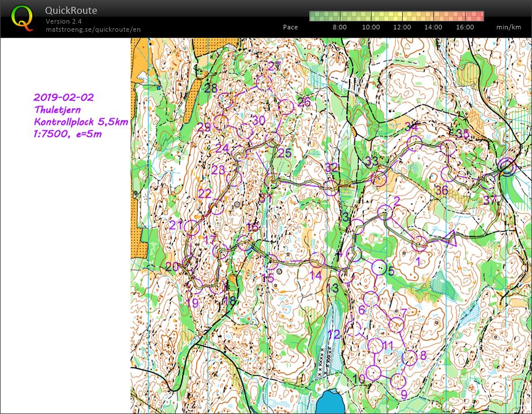This screenshot has height=414, width=532.
Task: Select the 12:00 pace scale label
Action: (402, 27)
